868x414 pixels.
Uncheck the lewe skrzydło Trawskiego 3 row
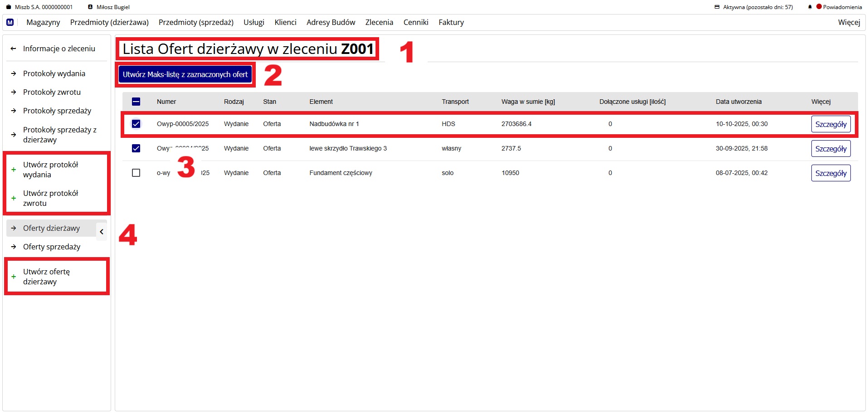(136, 148)
